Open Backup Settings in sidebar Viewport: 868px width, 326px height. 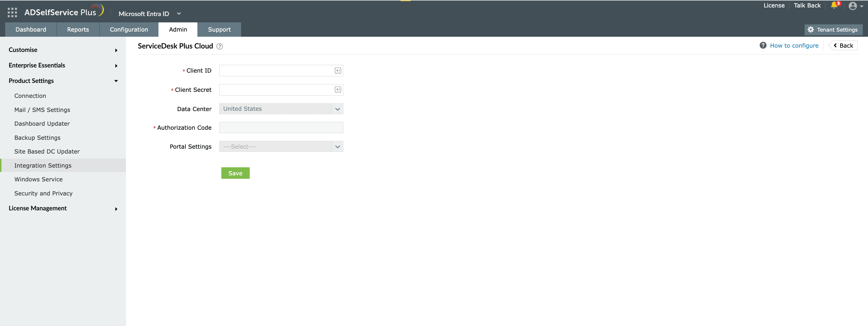37,138
